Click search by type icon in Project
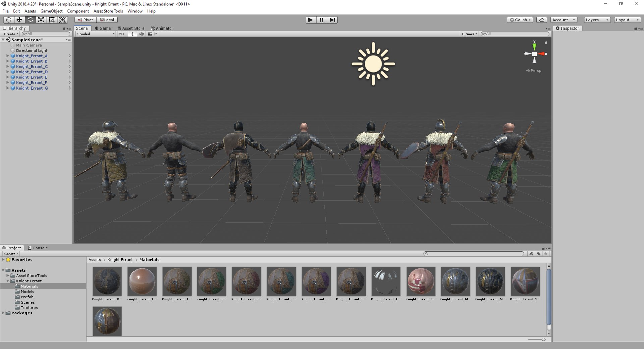The image size is (644, 349). [531, 254]
